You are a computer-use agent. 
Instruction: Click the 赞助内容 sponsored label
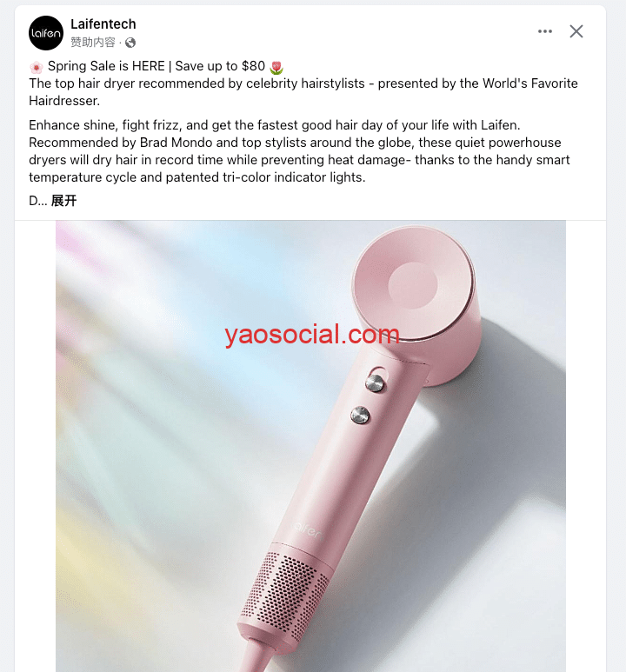click(93, 43)
